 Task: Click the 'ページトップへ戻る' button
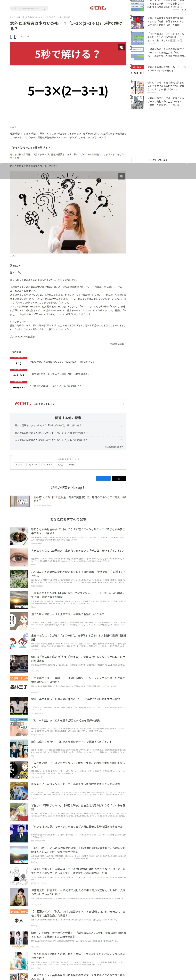click(x=158, y=160)
